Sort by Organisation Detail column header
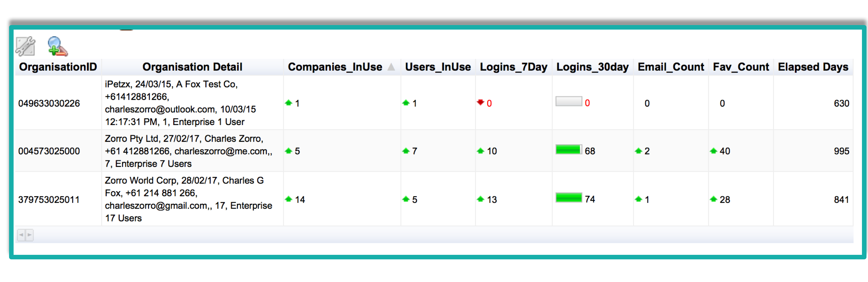Screen dimensions: 868x282 (192, 67)
